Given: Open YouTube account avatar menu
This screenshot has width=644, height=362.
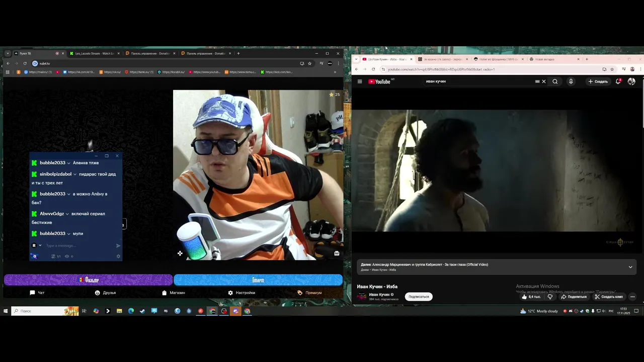Looking at the screenshot, I should (x=631, y=81).
